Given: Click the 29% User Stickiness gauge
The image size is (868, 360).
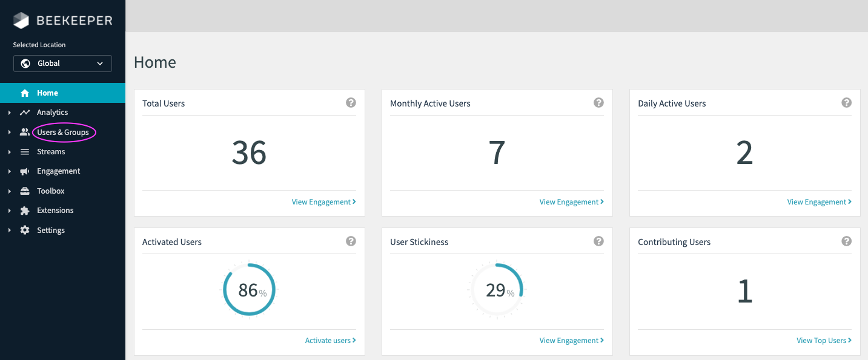Looking at the screenshot, I should pos(497,290).
